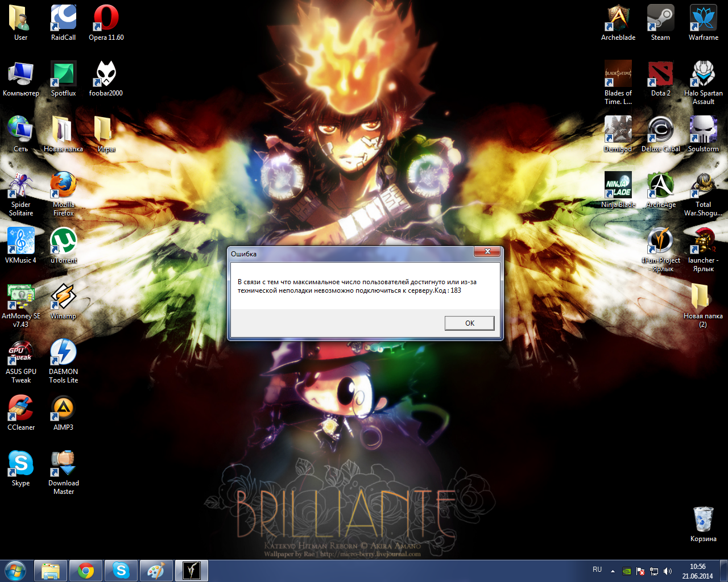Select the running game taskbar button
Image resolution: width=728 pixels, height=582 pixels.
[x=192, y=571]
